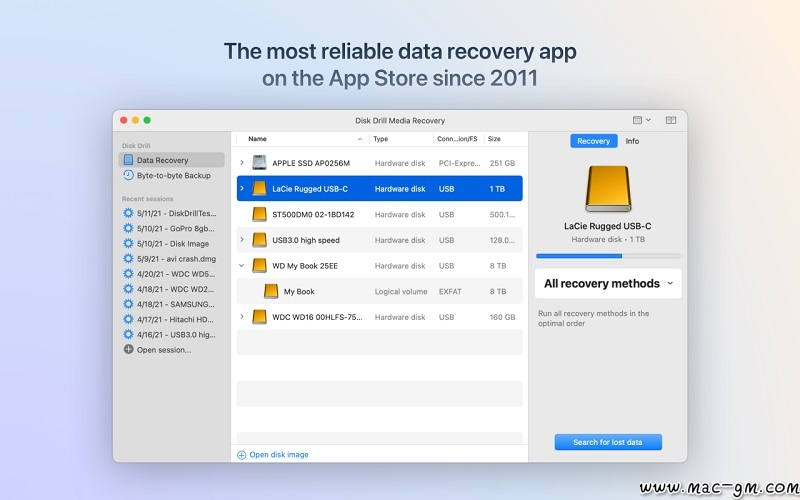The image size is (800, 500).
Task: Select WD My Book 25EE disk name
Action: pos(305,266)
